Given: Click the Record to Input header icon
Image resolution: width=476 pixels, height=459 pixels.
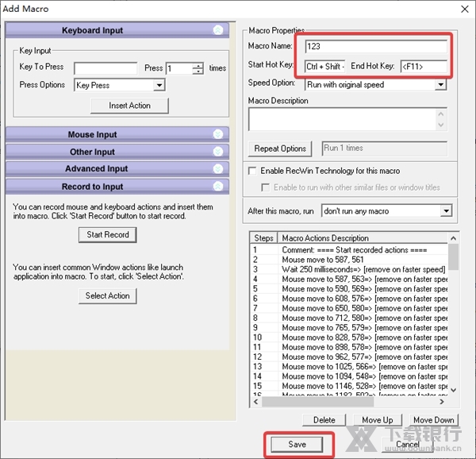Looking at the screenshot, I should [218, 187].
